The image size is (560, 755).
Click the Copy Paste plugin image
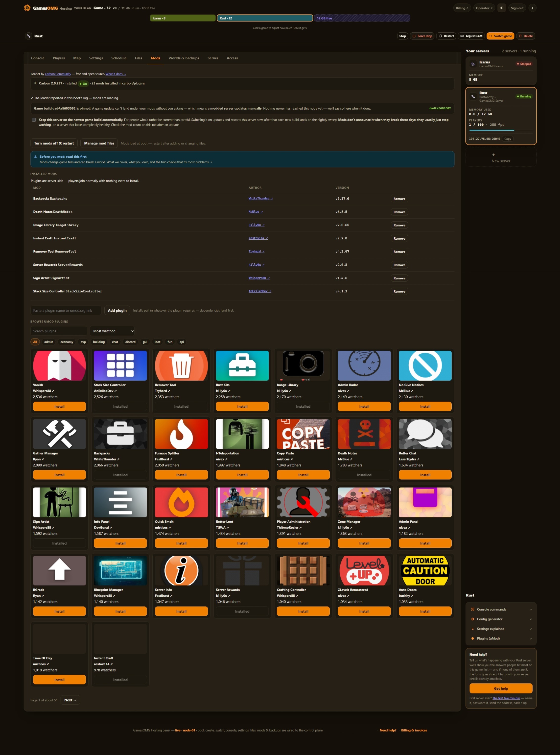[303, 434]
